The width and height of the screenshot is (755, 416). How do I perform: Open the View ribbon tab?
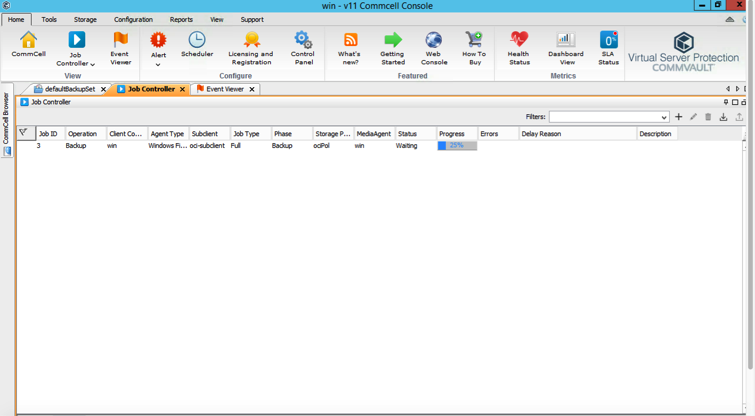click(217, 20)
